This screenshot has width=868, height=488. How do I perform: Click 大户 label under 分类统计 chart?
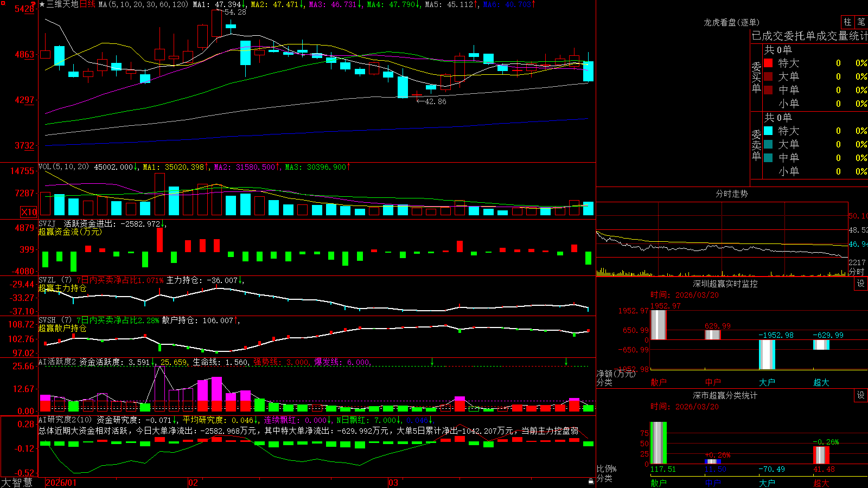tap(767, 483)
